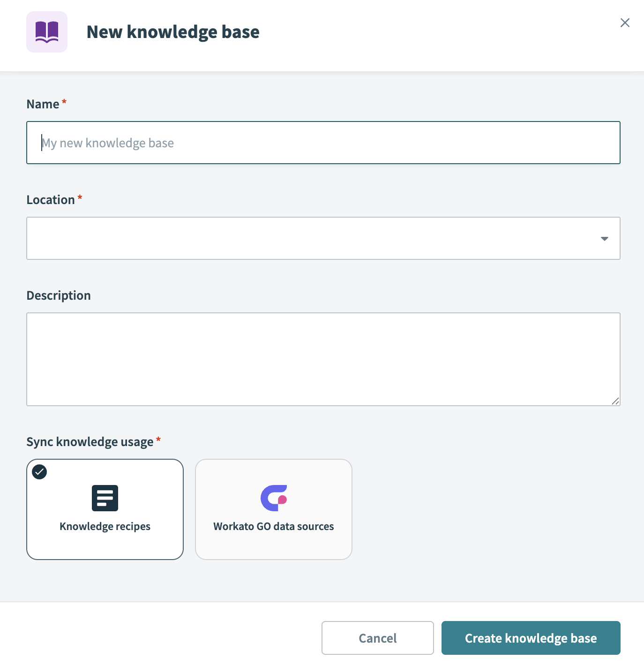Screen dimensions: 644x667
Task: Click the red asterisk next to Name
Action: click(64, 101)
